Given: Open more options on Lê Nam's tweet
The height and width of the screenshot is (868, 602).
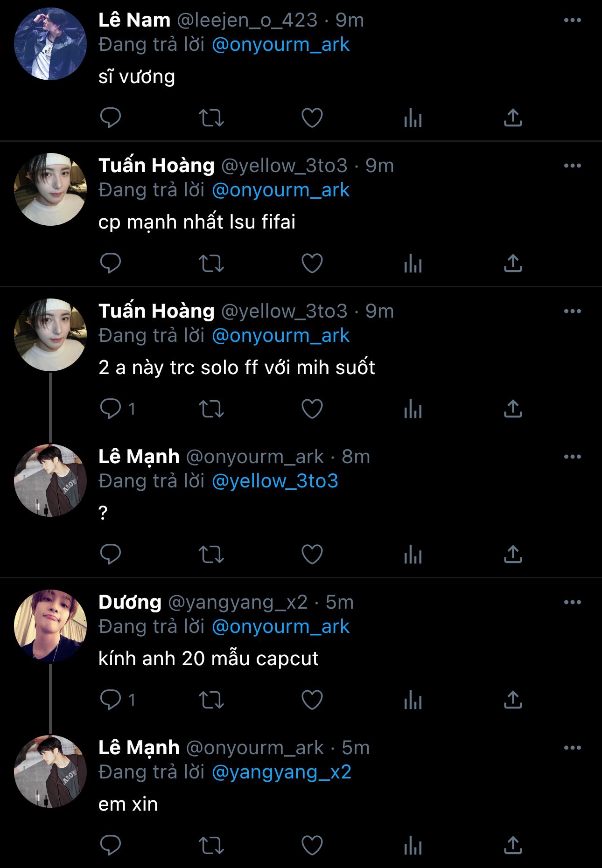Looking at the screenshot, I should pos(572,20).
